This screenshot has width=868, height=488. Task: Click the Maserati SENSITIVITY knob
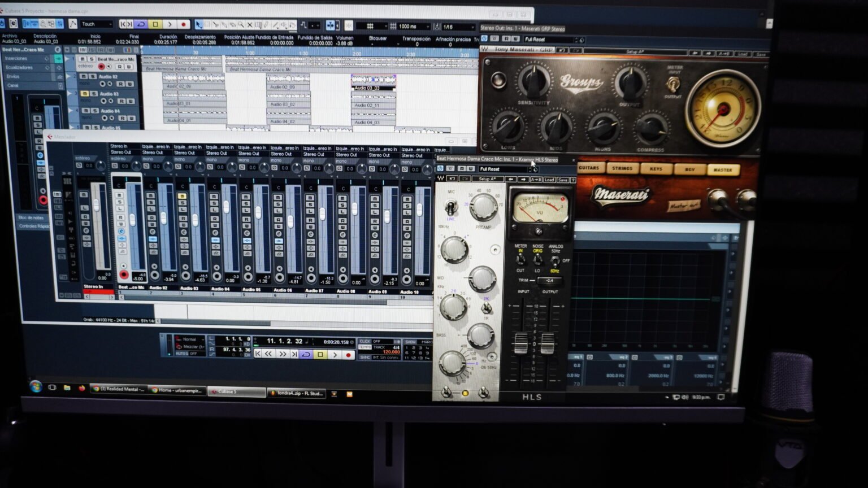click(533, 81)
